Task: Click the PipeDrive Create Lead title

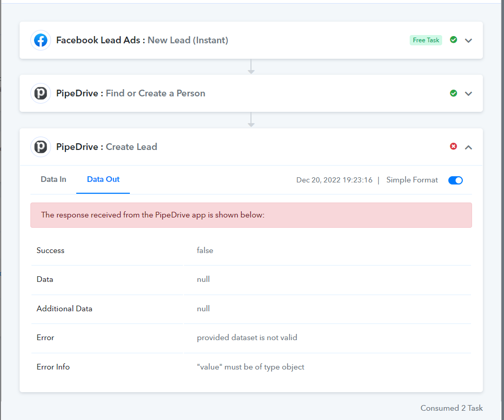Action: (106, 147)
